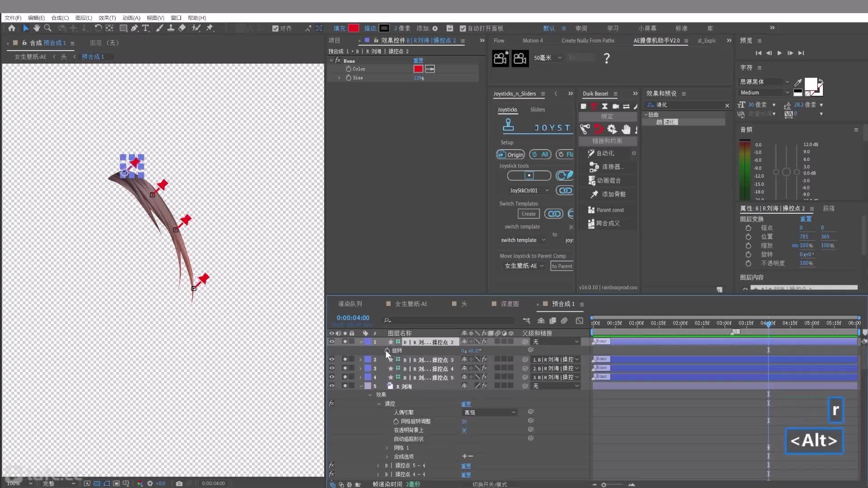Select the Pen tool

134,28
